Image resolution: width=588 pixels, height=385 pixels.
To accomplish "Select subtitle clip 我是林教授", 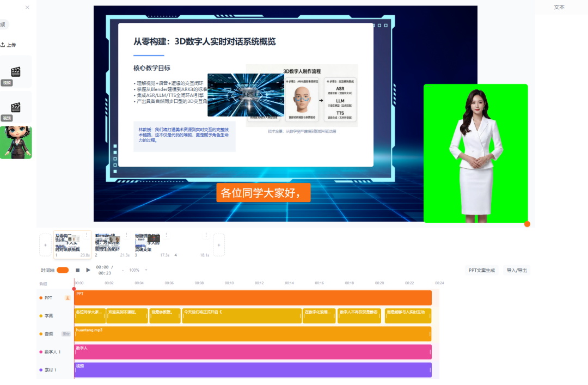I will [165, 316].
